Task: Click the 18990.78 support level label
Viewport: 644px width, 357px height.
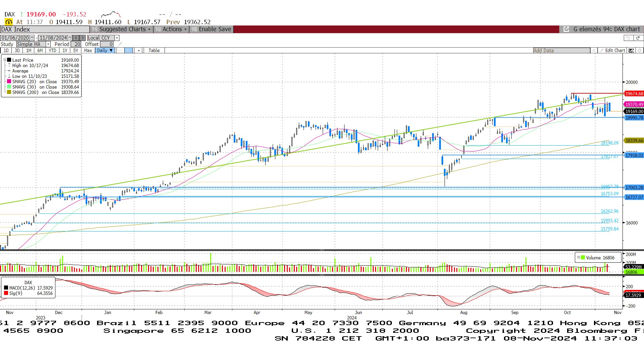Action: pyautogui.click(x=634, y=118)
